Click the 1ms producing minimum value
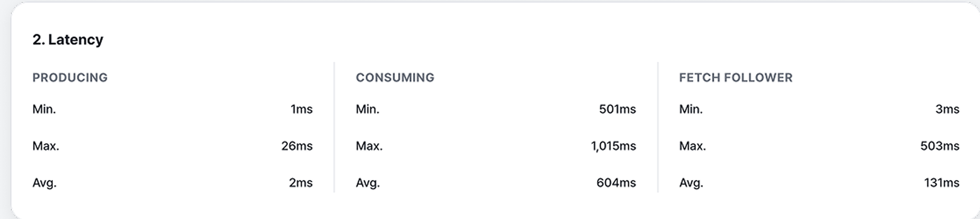Screen dimensions: 980x219 point(301,109)
